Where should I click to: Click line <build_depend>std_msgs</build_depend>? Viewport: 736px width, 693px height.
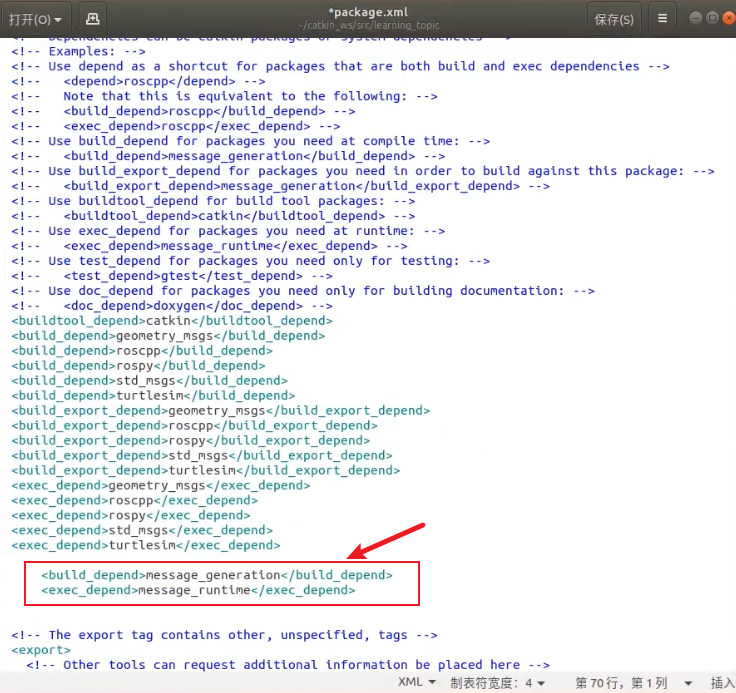click(x=149, y=381)
